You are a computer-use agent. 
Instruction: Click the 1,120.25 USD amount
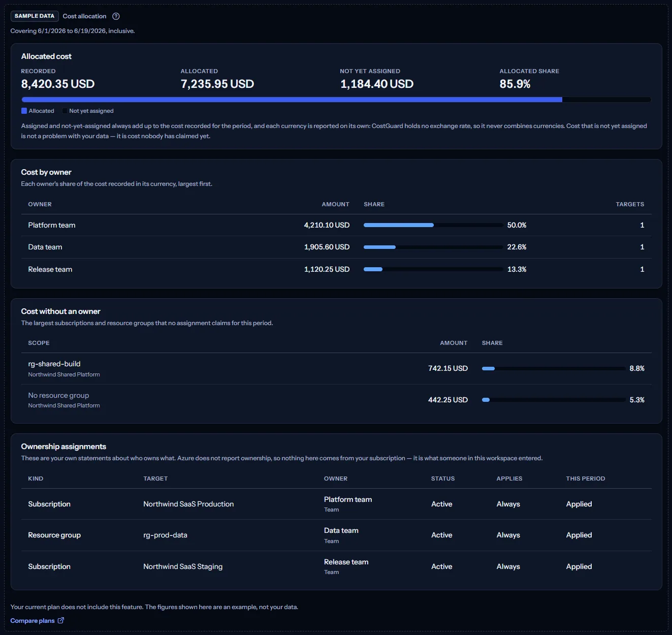click(327, 269)
